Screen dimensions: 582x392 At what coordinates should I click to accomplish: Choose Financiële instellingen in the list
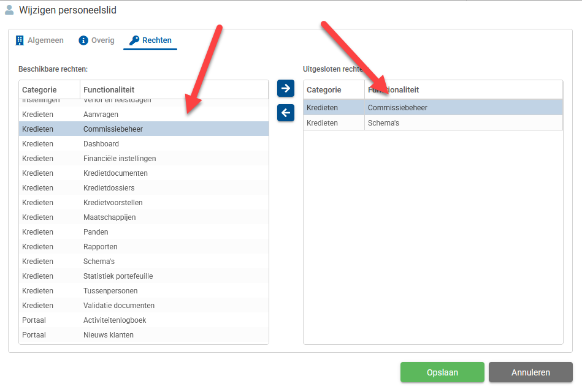point(120,159)
